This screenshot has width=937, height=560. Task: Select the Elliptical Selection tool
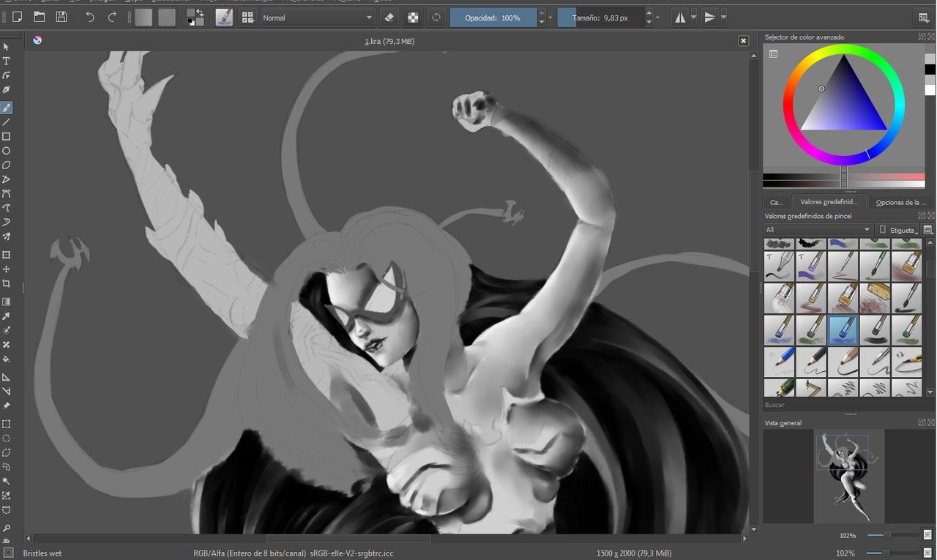[7, 438]
